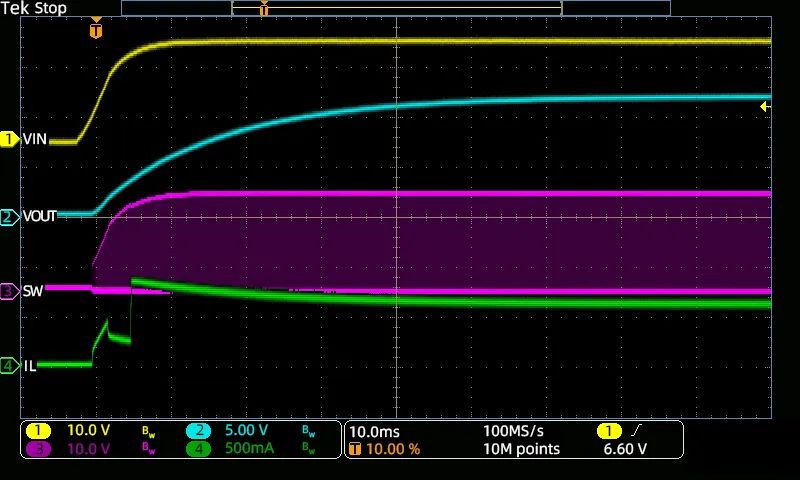Image resolution: width=800 pixels, height=480 pixels.
Task: Click the channel 2 5.00 V scale
Action: click(x=246, y=431)
